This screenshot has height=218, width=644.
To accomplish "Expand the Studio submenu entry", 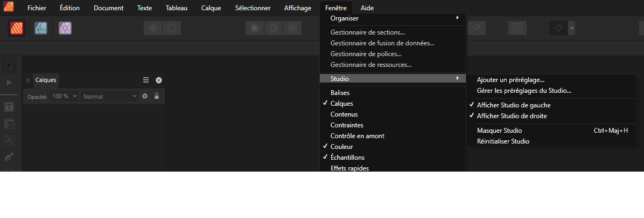I will pos(393,78).
